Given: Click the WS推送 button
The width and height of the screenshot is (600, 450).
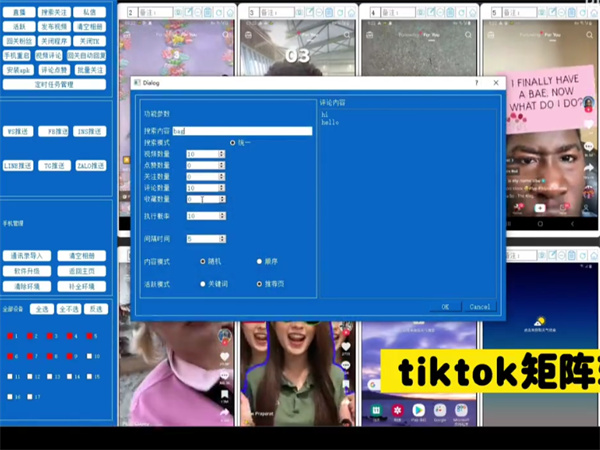Looking at the screenshot, I should point(18,131).
